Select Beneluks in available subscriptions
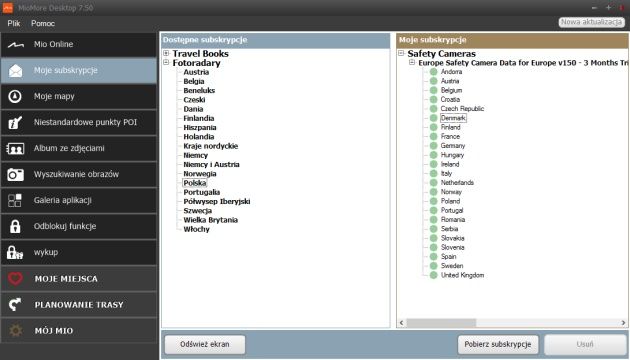 click(199, 90)
